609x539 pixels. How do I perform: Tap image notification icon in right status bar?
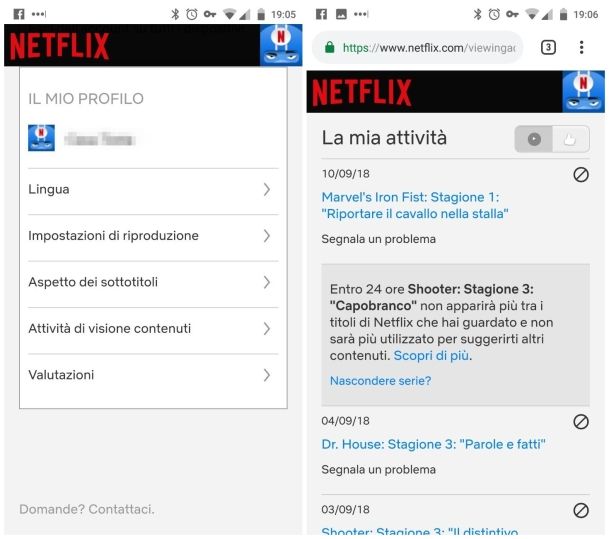click(341, 14)
